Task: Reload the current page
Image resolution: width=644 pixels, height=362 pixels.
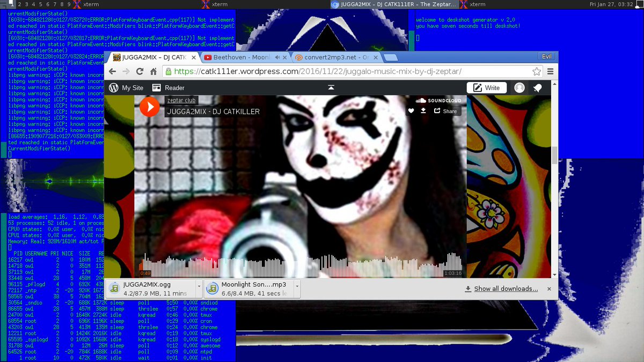Action: point(140,71)
